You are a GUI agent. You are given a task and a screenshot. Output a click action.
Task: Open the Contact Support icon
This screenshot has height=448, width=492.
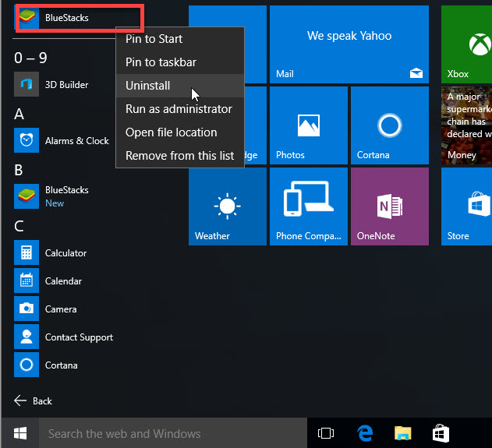pyautogui.click(x=27, y=337)
